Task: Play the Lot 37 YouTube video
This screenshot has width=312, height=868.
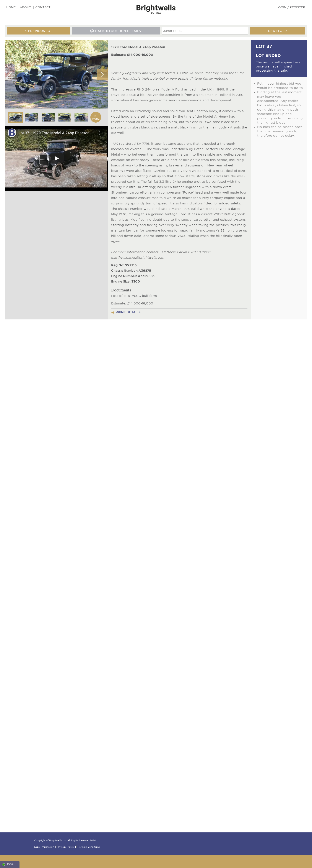Action: pos(57,158)
